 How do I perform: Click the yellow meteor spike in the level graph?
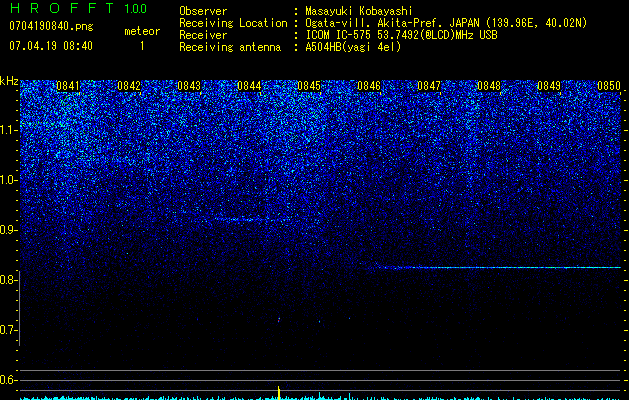[279, 392]
